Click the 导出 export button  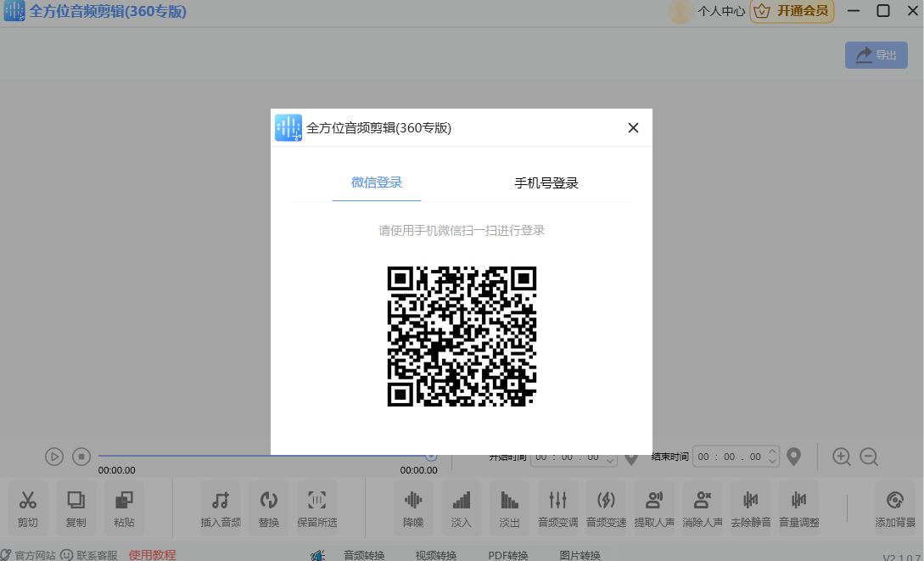pyautogui.click(x=876, y=53)
